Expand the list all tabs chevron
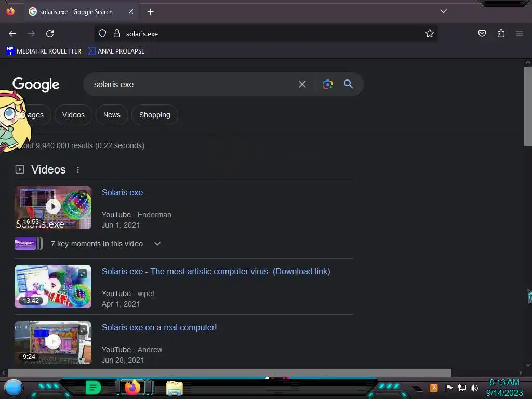The height and width of the screenshot is (399, 532). (x=444, y=11)
